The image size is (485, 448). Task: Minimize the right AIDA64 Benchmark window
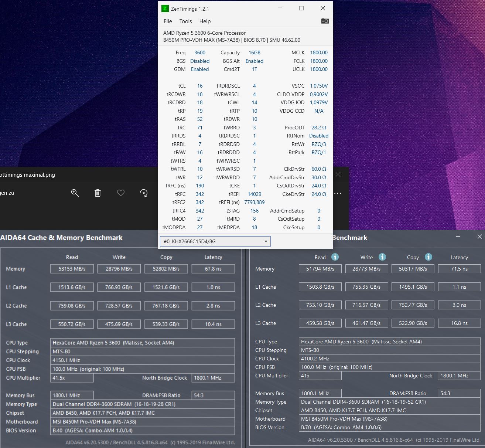tap(458, 237)
